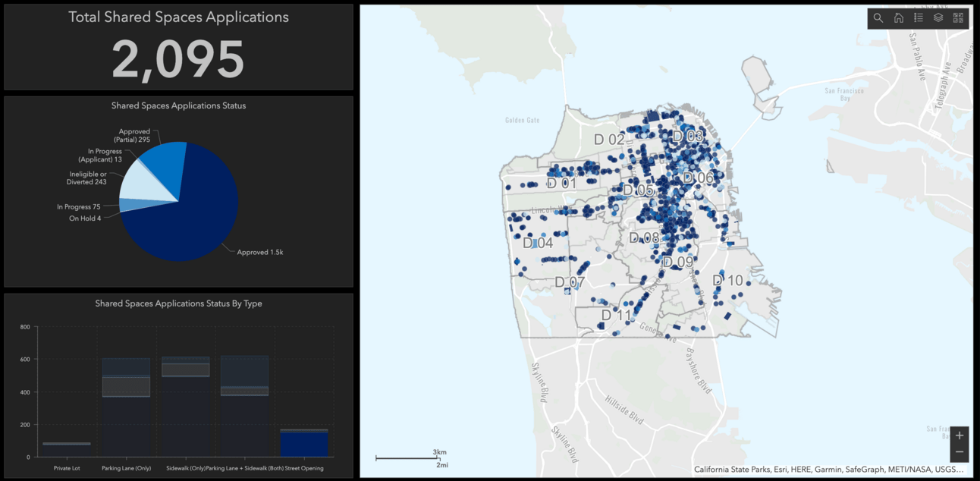Click the San Francisco Bay map label
This screenshot has height=481, width=980.
846,94
